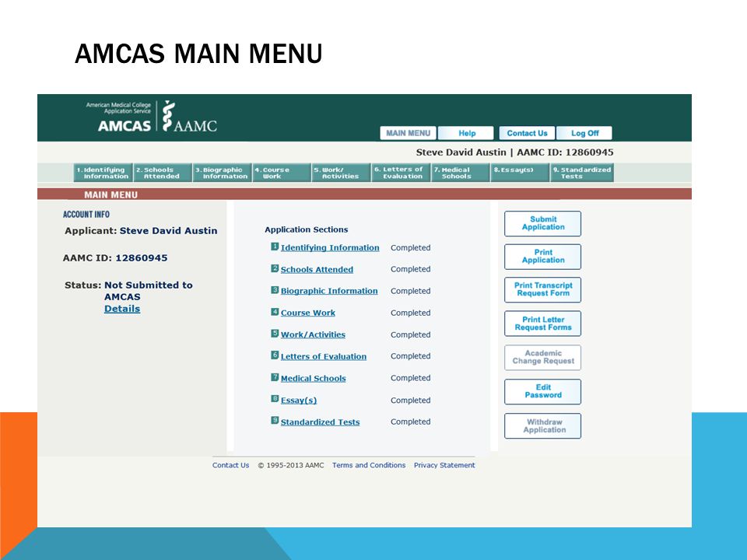747x560 pixels.
Task: Open the Identifying Information section link
Action: pyautogui.click(x=330, y=247)
